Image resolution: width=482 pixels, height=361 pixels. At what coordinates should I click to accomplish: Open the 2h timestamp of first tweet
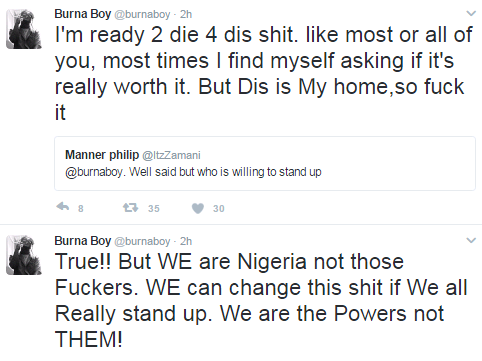point(186,14)
